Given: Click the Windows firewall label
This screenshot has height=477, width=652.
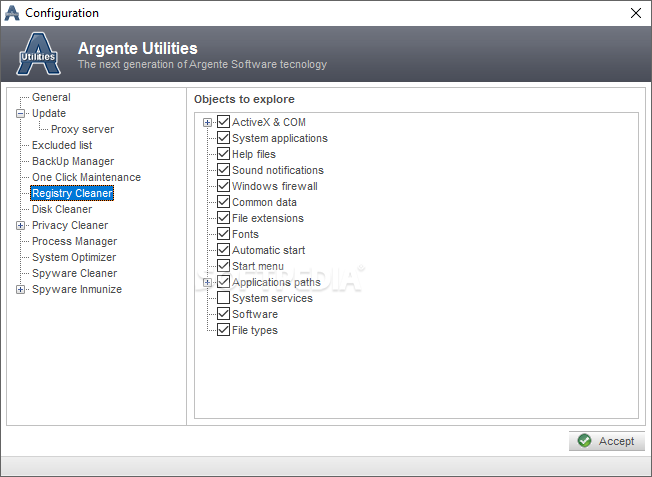Looking at the screenshot, I should (x=275, y=186).
